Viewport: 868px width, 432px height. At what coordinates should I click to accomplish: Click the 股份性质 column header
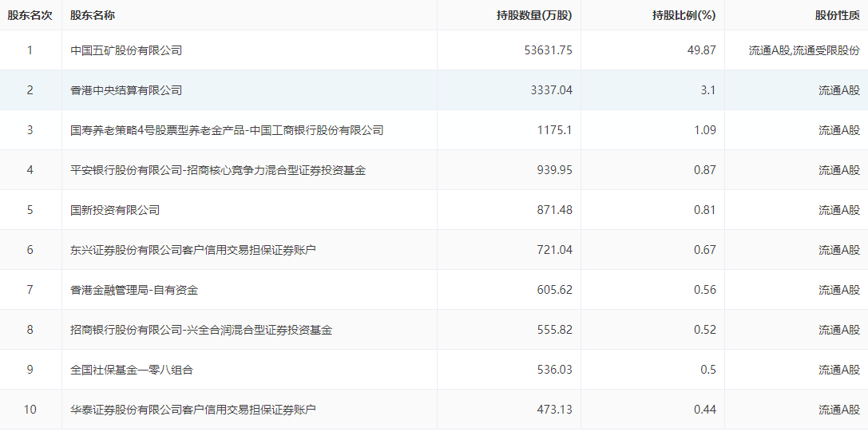837,15
